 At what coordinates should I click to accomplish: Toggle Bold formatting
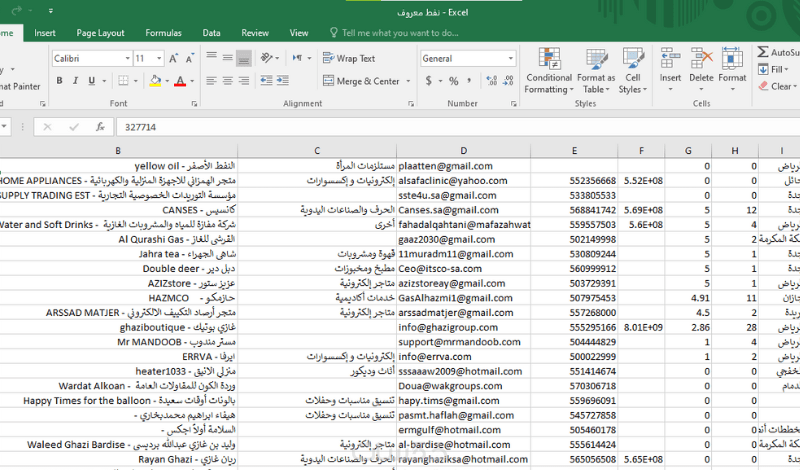coord(60,81)
